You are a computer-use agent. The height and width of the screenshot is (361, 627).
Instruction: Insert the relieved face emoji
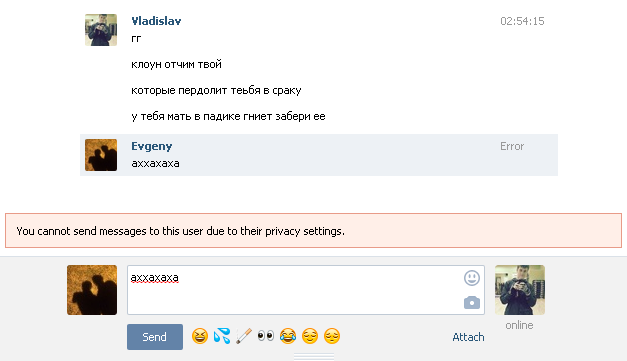point(310,336)
